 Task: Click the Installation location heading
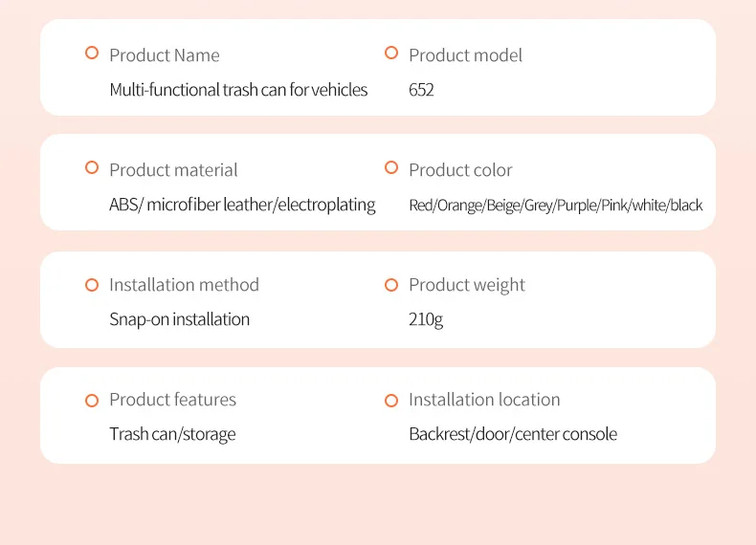pos(484,400)
